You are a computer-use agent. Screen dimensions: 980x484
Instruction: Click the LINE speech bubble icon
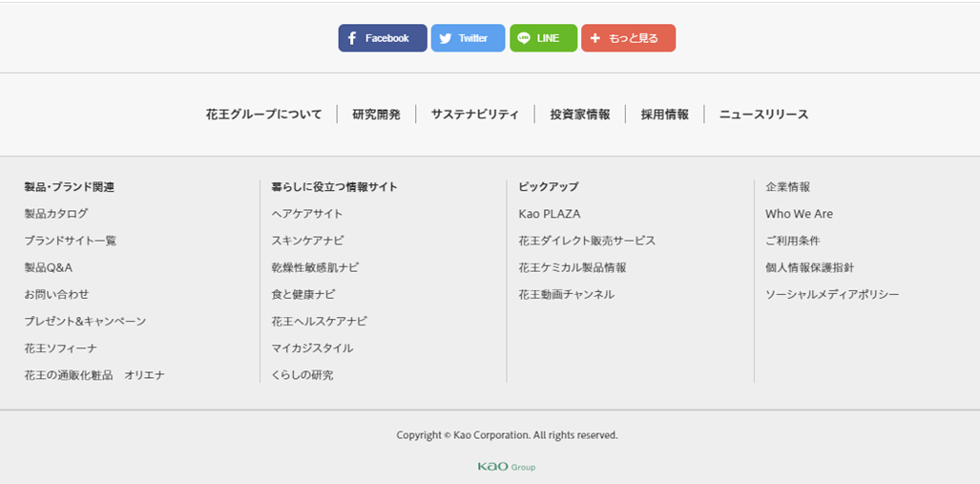pos(524,38)
